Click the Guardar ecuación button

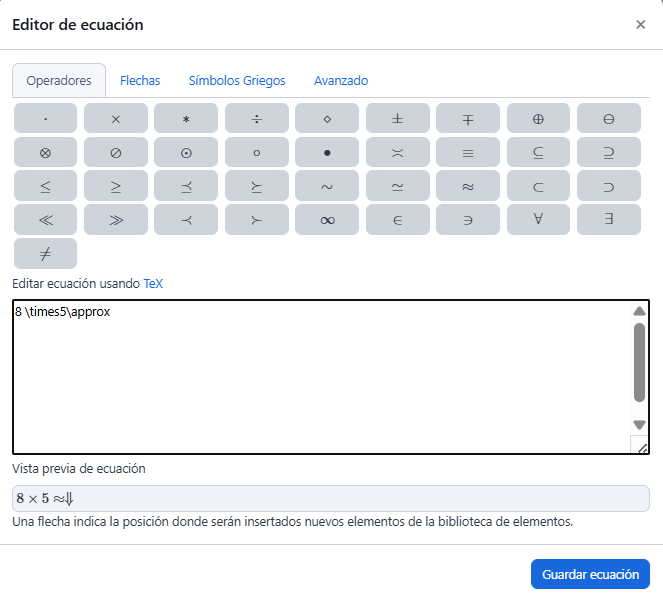click(590, 575)
